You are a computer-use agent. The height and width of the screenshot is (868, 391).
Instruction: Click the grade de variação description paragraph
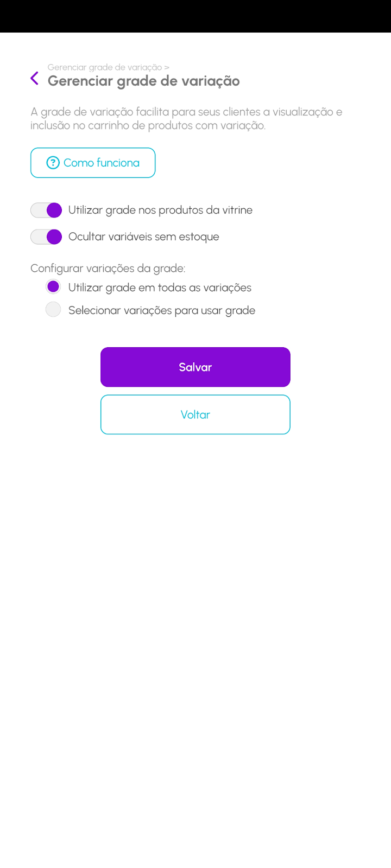click(186, 118)
